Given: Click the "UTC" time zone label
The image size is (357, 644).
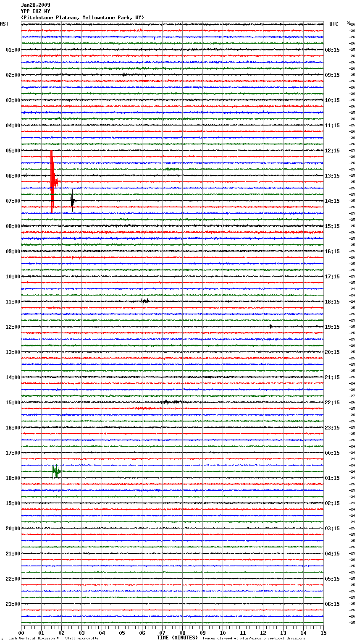Looking at the screenshot, I should point(334,24).
